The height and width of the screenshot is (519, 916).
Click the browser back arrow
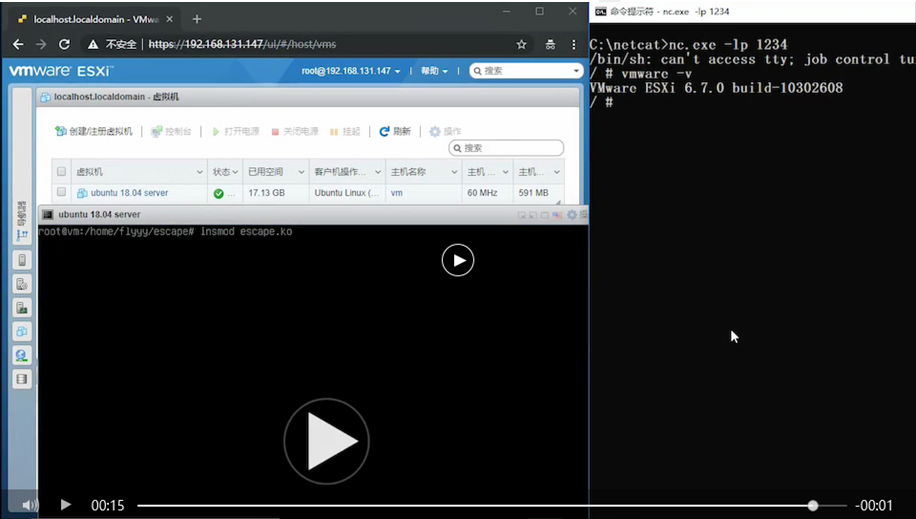pos(18,44)
